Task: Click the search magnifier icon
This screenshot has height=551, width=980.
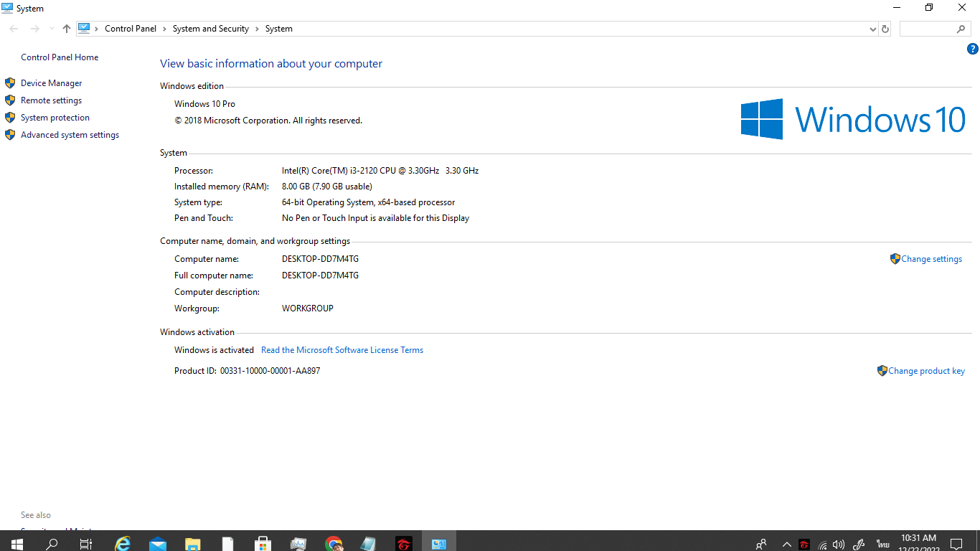Action: [961, 29]
